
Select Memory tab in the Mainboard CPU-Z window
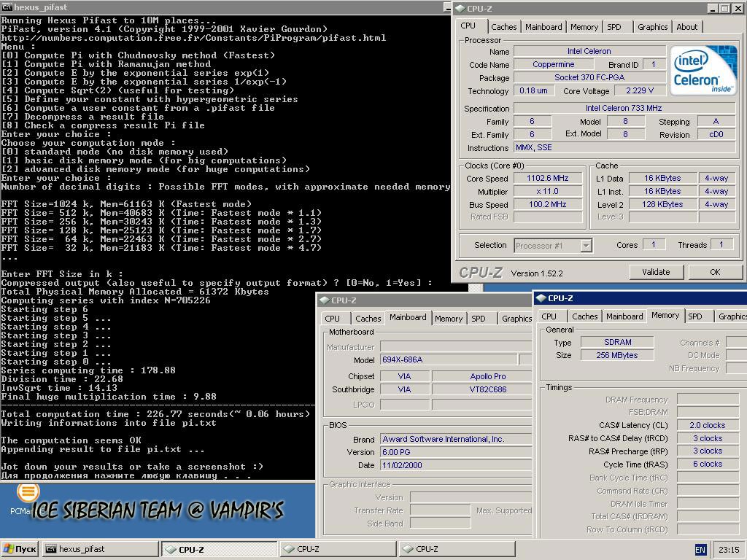pos(449,319)
